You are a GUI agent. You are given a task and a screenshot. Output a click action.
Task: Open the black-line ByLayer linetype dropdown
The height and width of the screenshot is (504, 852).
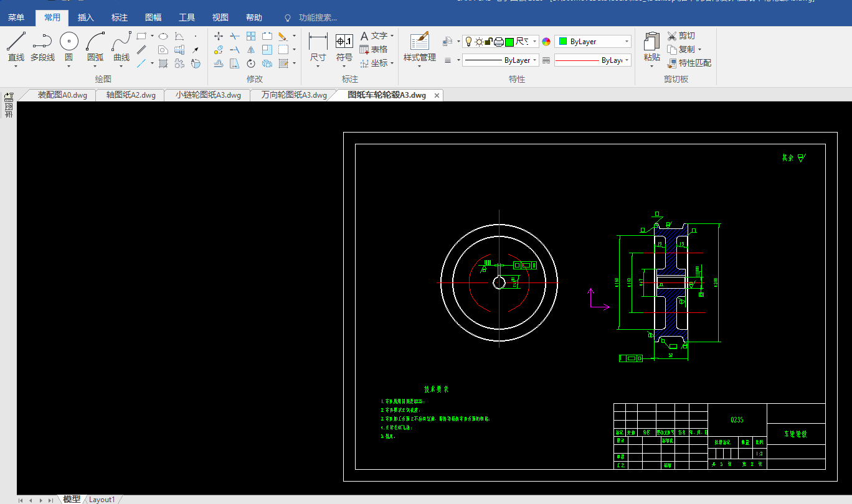[535, 60]
